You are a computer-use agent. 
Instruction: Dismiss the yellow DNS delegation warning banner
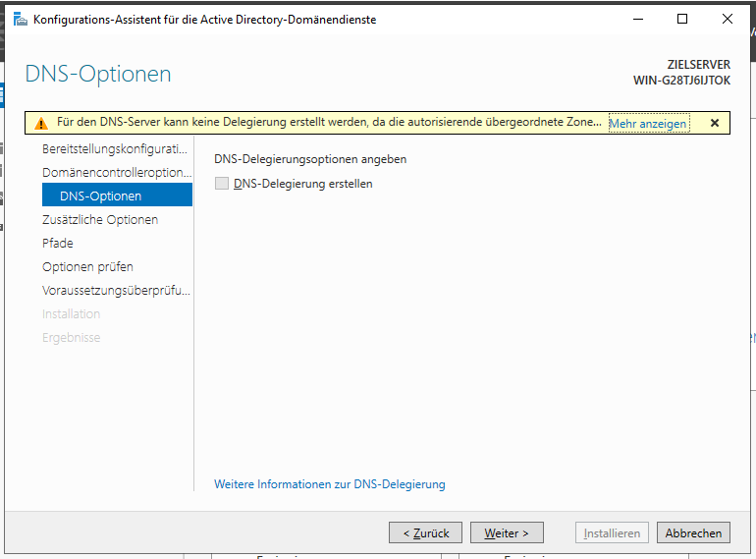coord(714,123)
